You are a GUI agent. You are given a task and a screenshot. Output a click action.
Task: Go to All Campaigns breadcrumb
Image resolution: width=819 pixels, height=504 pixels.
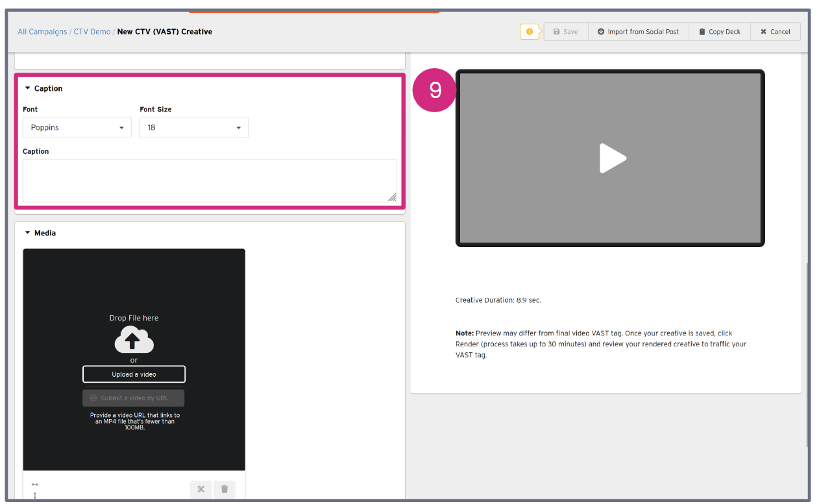click(42, 32)
